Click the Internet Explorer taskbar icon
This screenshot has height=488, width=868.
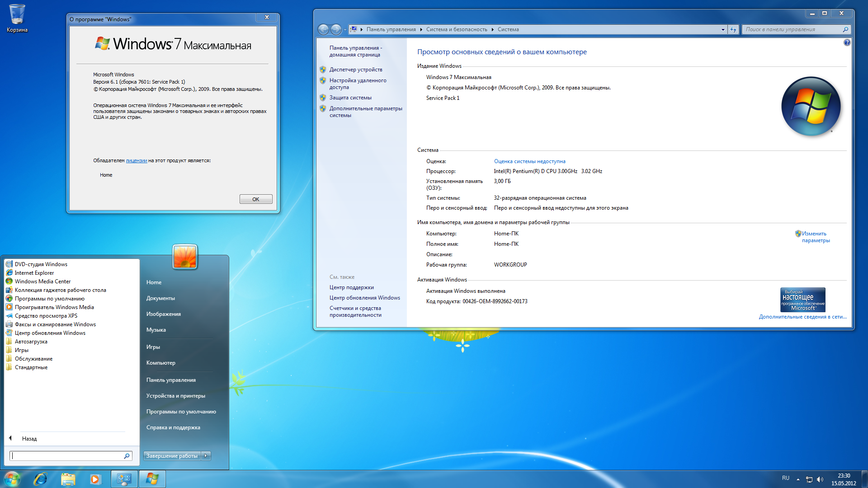point(40,479)
